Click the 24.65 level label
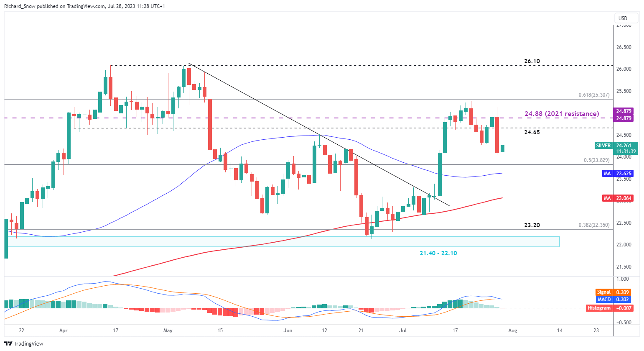 (532, 132)
